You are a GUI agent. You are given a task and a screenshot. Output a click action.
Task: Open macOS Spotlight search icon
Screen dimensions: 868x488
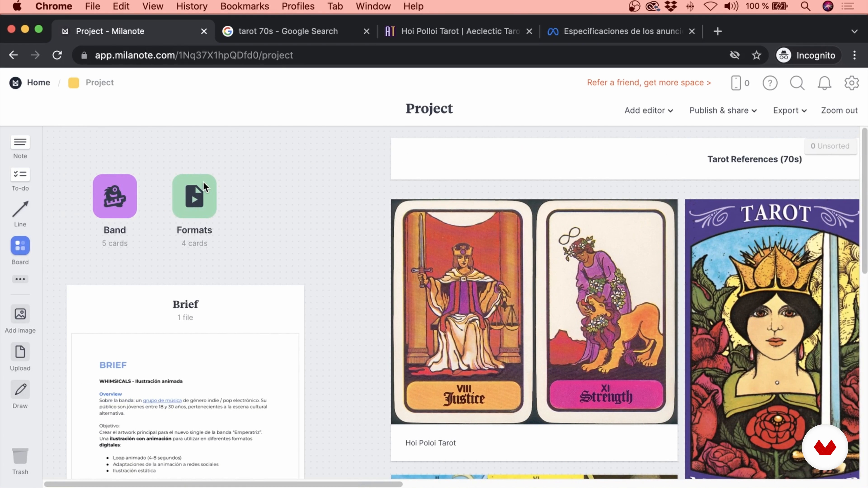(x=806, y=6)
